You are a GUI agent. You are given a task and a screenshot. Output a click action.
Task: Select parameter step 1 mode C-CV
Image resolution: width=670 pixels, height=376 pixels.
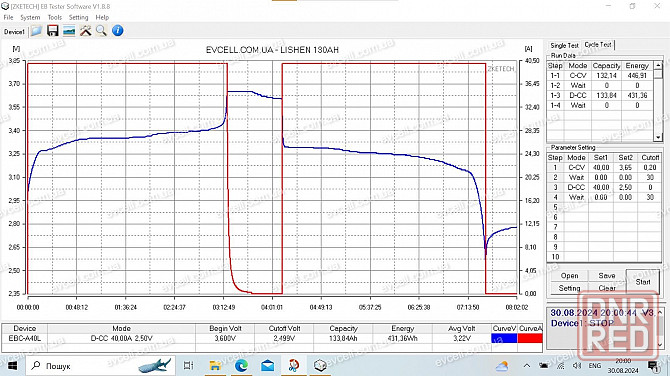click(576, 167)
